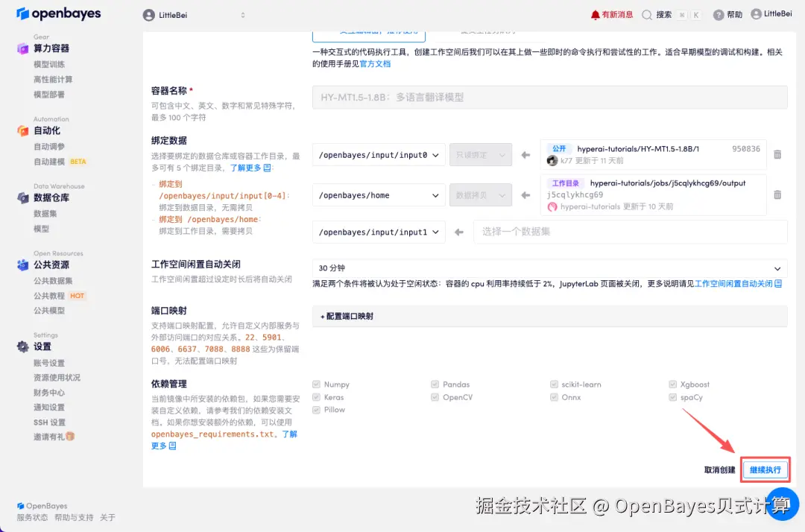Toggle the Pandas checkbox
The width and height of the screenshot is (805, 532).
435,384
